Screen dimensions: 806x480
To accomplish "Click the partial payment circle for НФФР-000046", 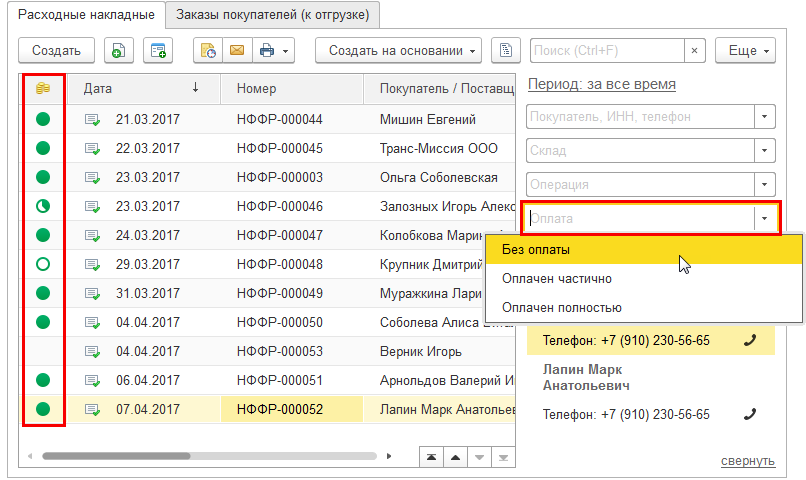I will [x=43, y=207].
